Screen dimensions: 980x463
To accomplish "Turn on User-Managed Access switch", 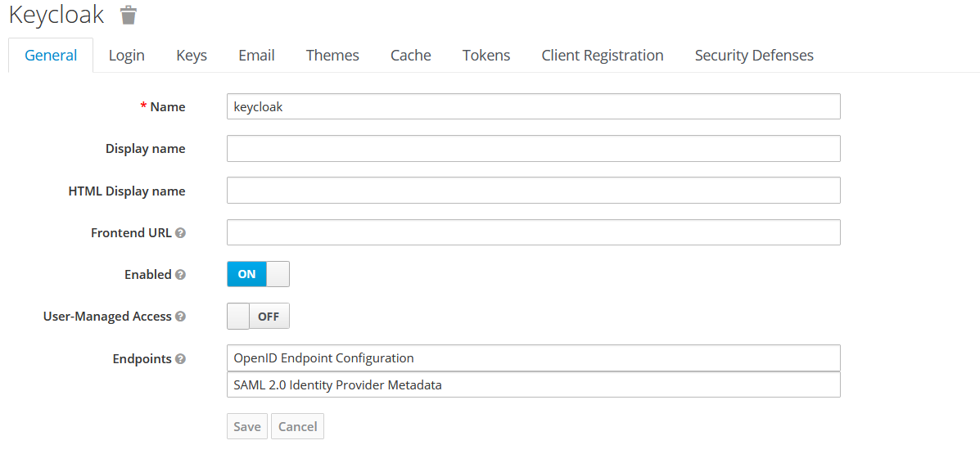I will click(x=258, y=316).
